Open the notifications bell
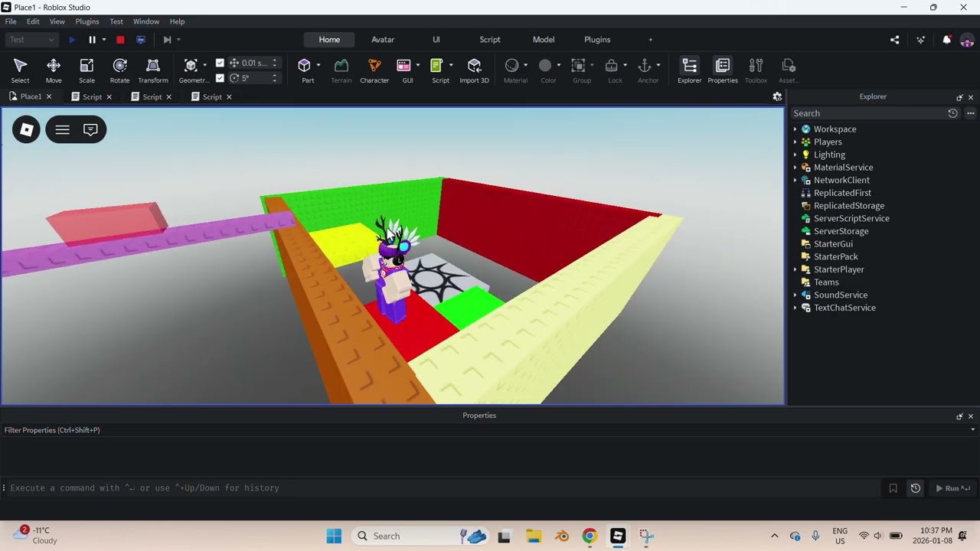Image resolution: width=980 pixels, height=551 pixels. (947, 40)
